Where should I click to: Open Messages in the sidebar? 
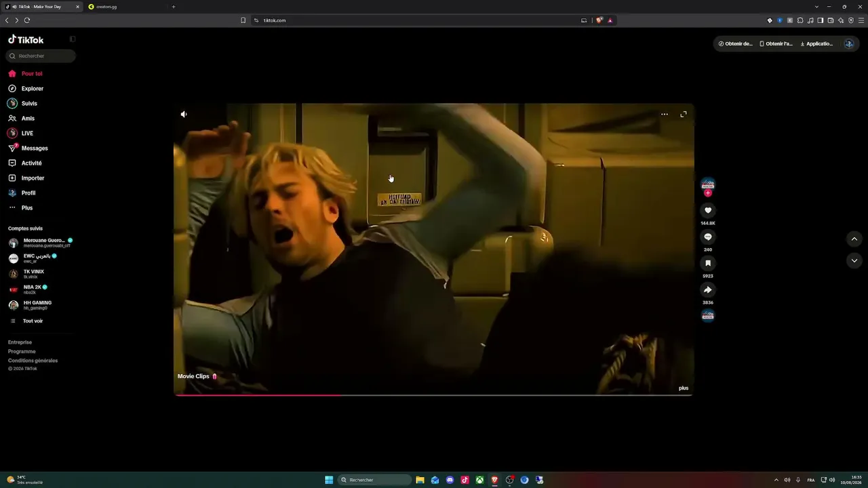click(x=28, y=148)
